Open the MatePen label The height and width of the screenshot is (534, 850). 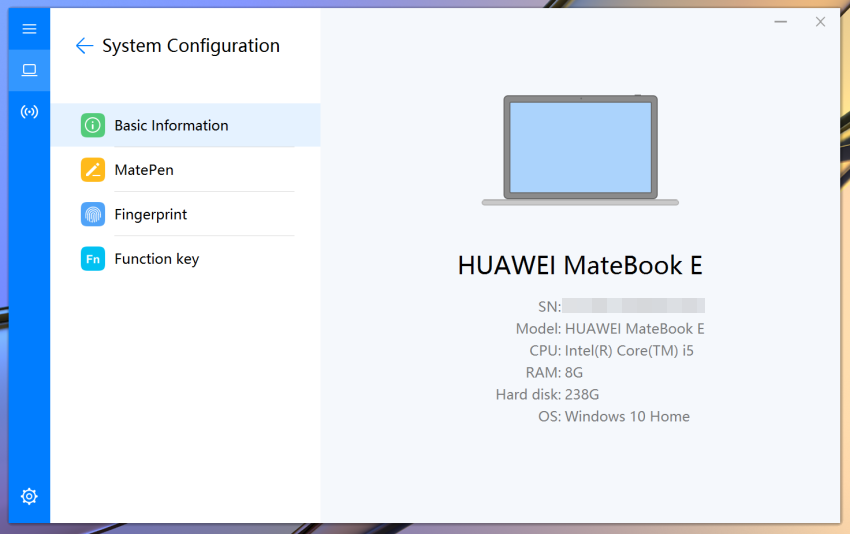144,170
